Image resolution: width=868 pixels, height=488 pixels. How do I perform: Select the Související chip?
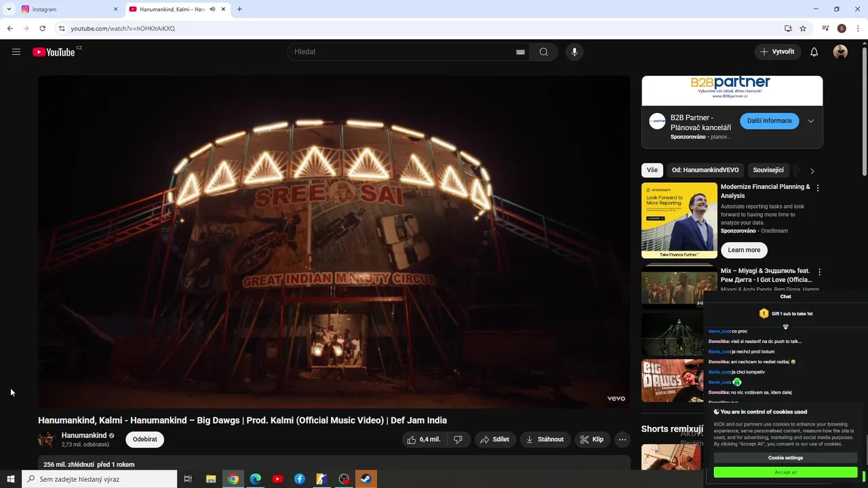[768, 170]
